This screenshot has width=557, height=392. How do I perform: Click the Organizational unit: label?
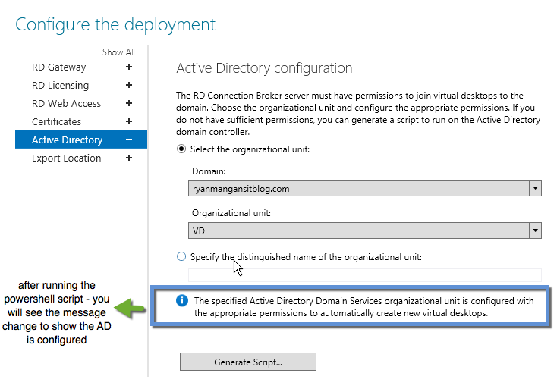[231, 213]
